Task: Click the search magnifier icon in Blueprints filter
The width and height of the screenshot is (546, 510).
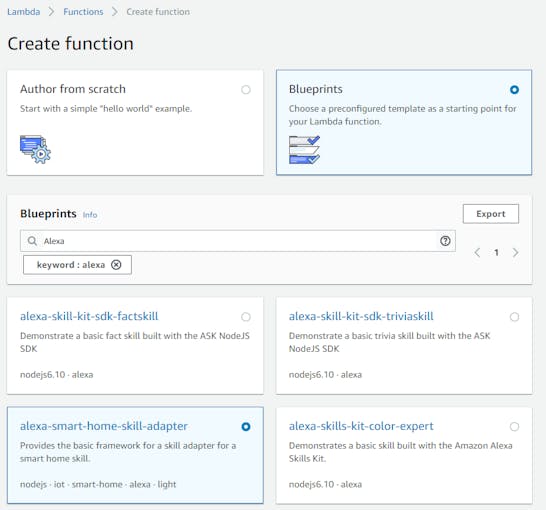Action: 32,241
